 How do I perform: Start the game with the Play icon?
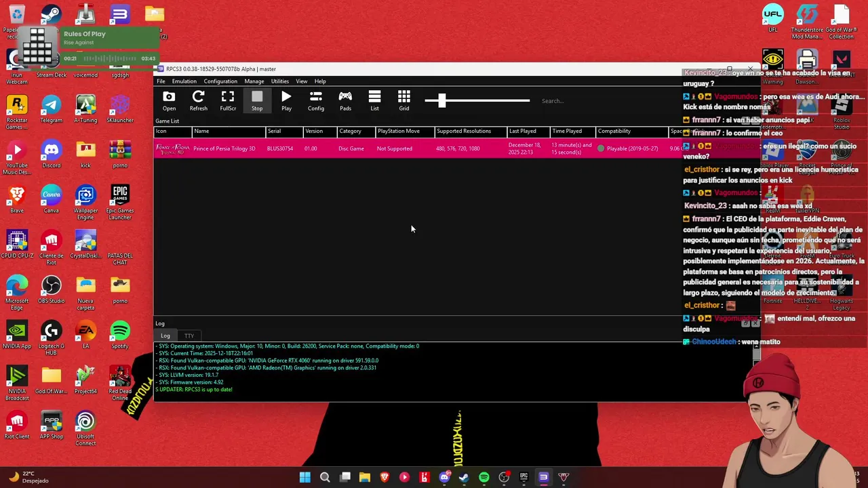286,101
